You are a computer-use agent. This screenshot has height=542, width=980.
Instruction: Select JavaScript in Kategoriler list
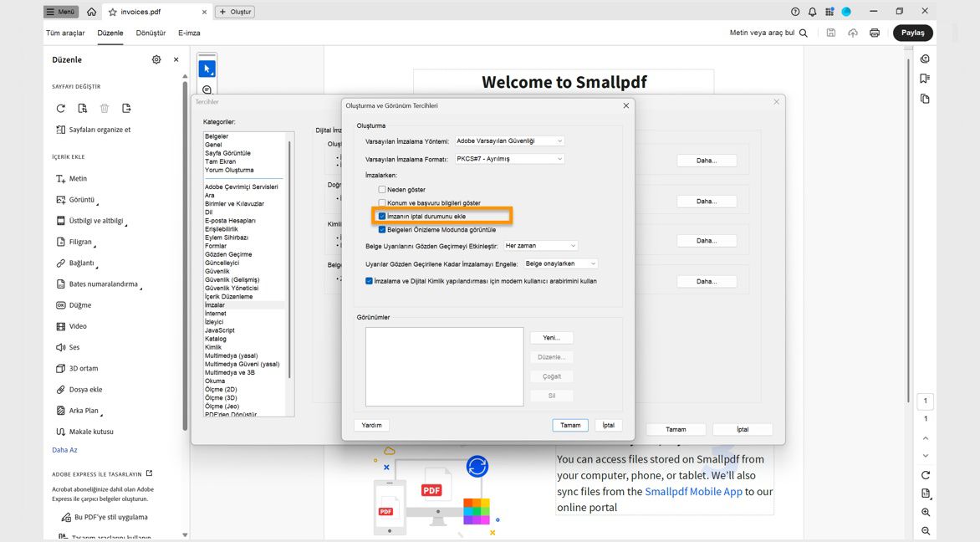coord(220,330)
